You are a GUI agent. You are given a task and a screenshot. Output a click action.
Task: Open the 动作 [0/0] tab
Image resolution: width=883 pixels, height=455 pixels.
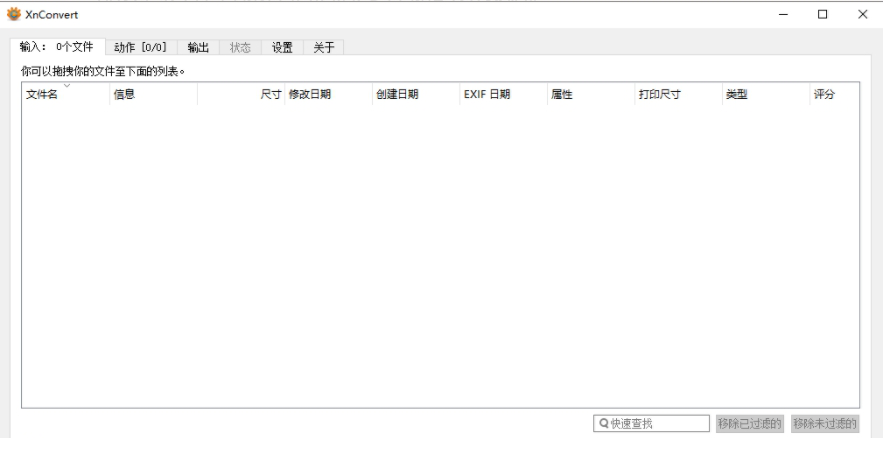pos(141,47)
